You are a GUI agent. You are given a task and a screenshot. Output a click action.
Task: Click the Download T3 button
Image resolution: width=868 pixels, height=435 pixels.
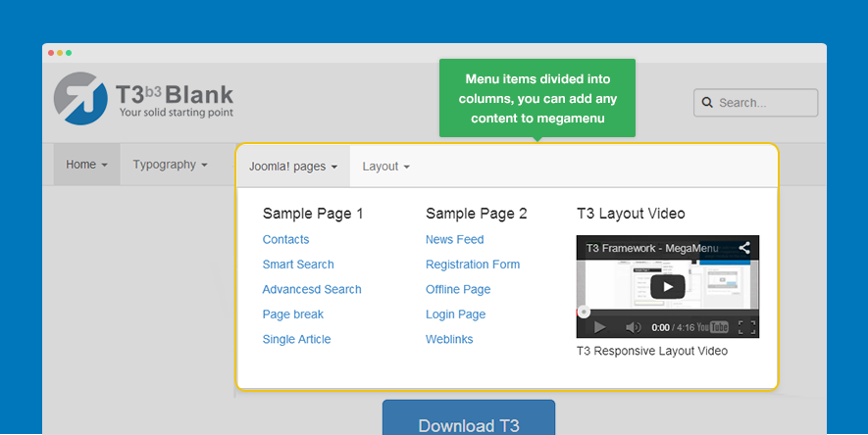(x=468, y=424)
